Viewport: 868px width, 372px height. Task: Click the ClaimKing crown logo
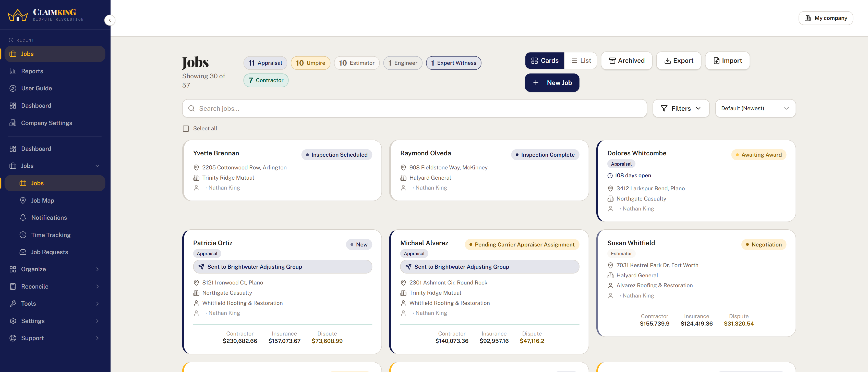pos(18,15)
